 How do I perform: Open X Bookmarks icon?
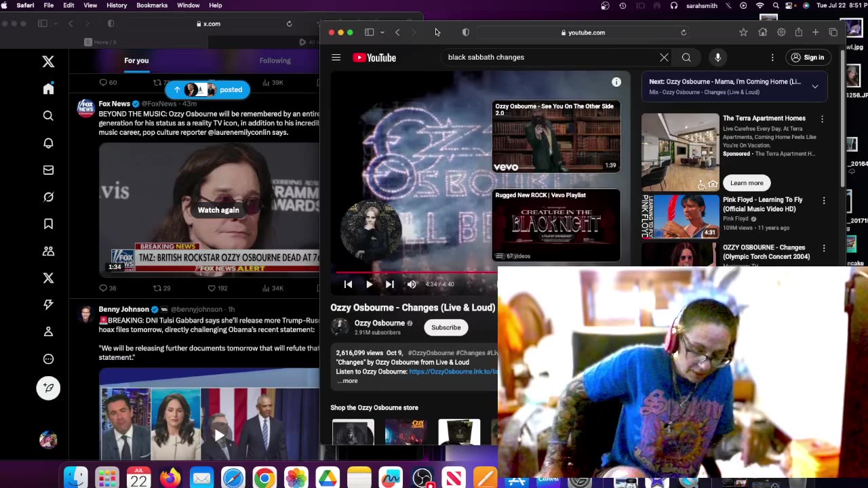pos(48,224)
